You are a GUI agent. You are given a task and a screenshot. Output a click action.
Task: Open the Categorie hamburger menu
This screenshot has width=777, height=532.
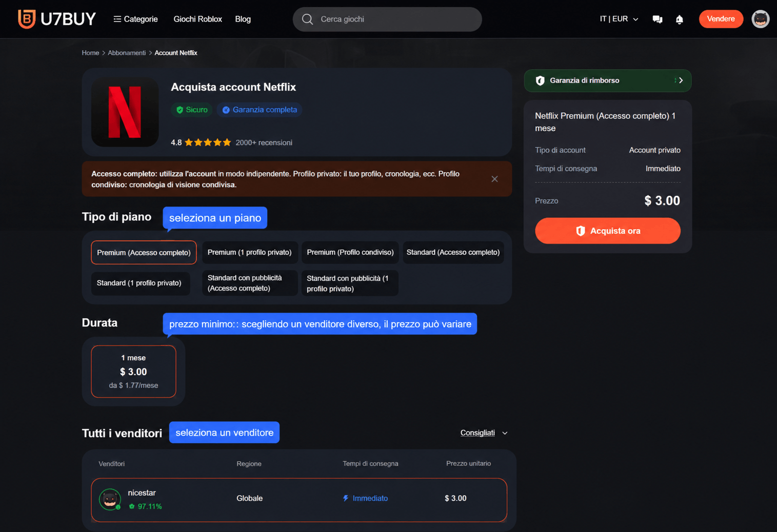coord(135,19)
